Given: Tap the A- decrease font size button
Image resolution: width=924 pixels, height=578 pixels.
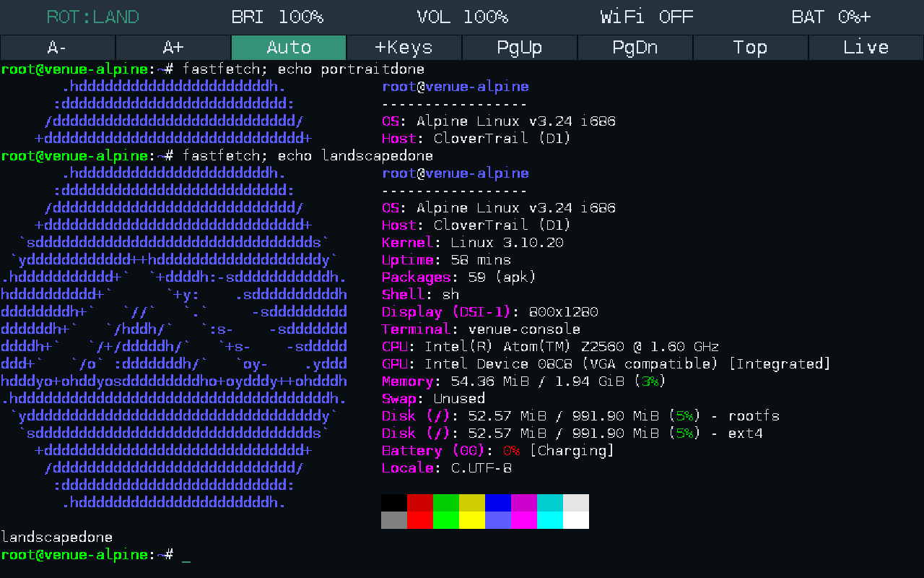Looking at the screenshot, I should pyautogui.click(x=58, y=48).
